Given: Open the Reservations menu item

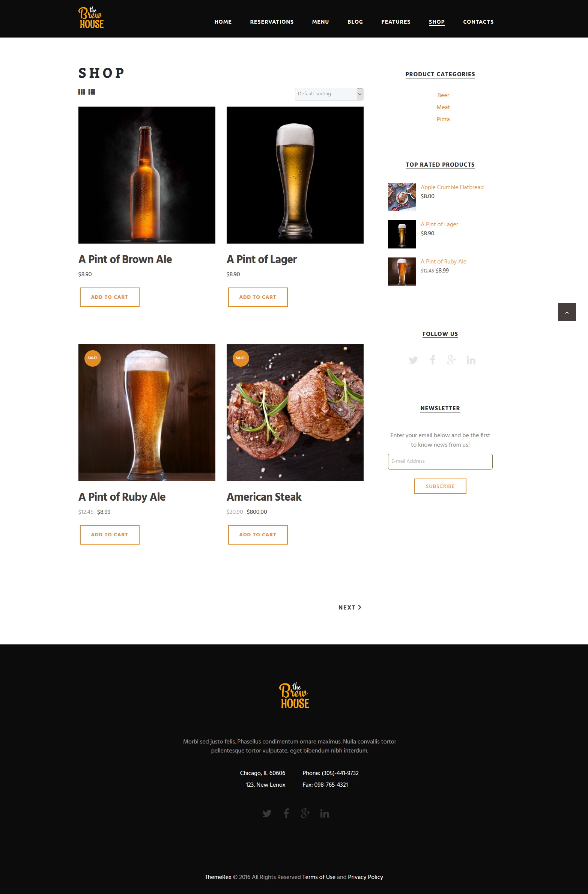Looking at the screenshot, I should pyautogui.click(x=272, y=22).
